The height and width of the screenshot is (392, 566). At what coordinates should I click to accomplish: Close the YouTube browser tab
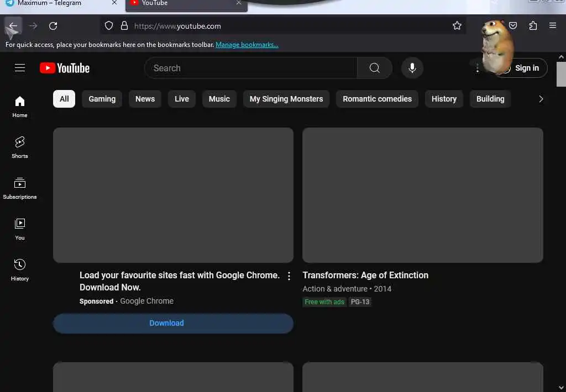click(239, 3)
